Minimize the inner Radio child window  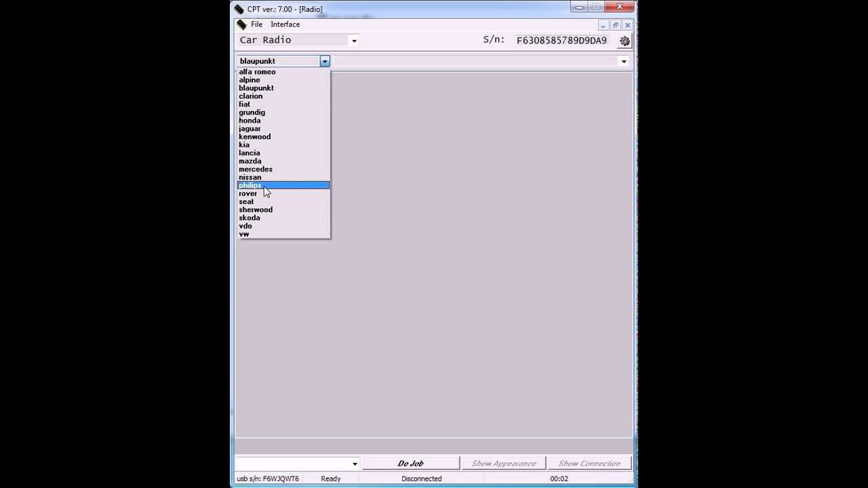pyautogui.click(x=603, y=25)
